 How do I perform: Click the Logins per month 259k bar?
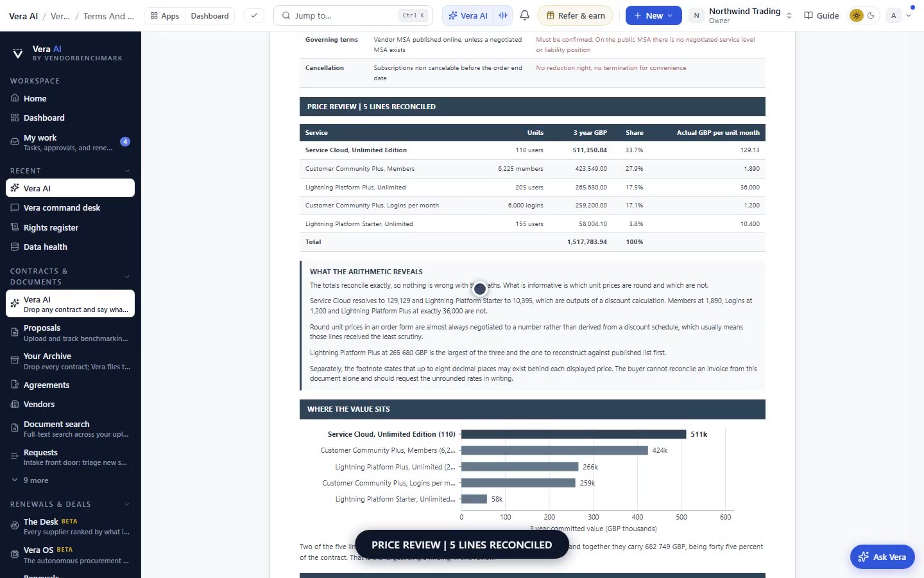pyautogui.click(x=518, y=483)
